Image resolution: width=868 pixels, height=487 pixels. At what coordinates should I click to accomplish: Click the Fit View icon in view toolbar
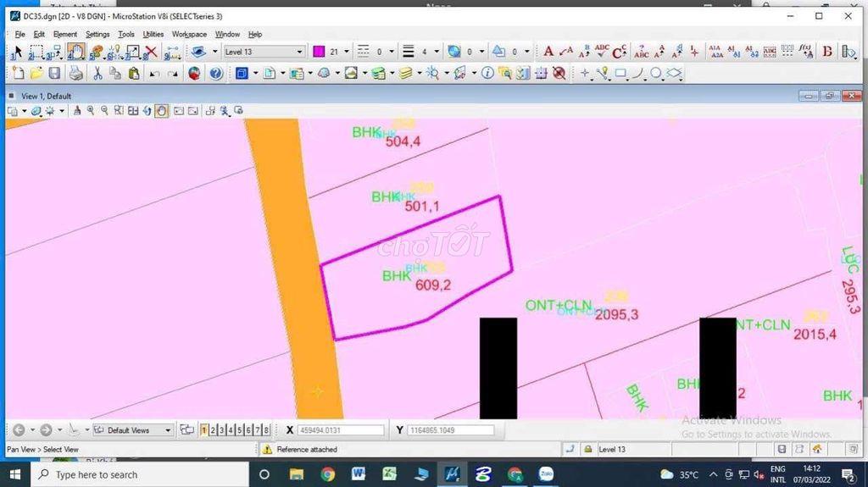(x=133, y=111)
